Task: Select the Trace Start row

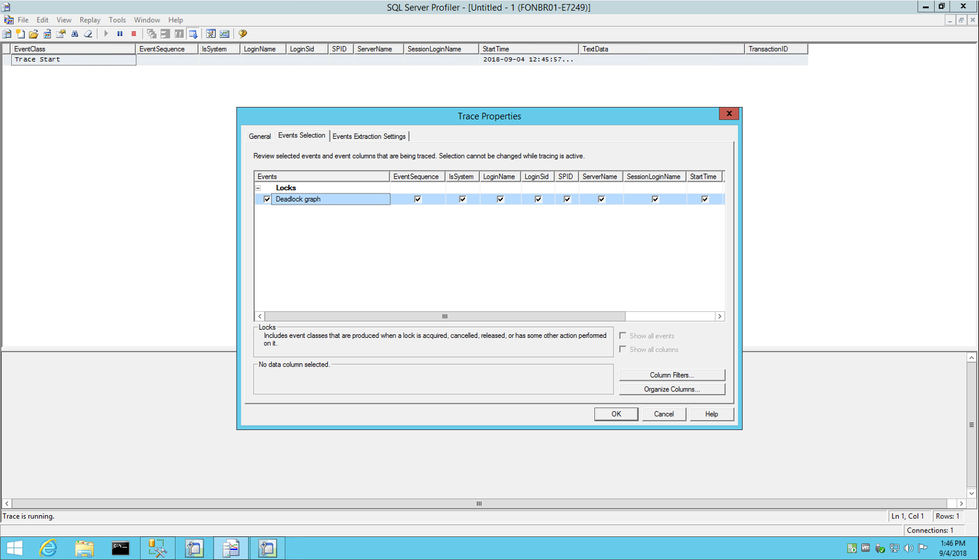Action: point(405,60)
